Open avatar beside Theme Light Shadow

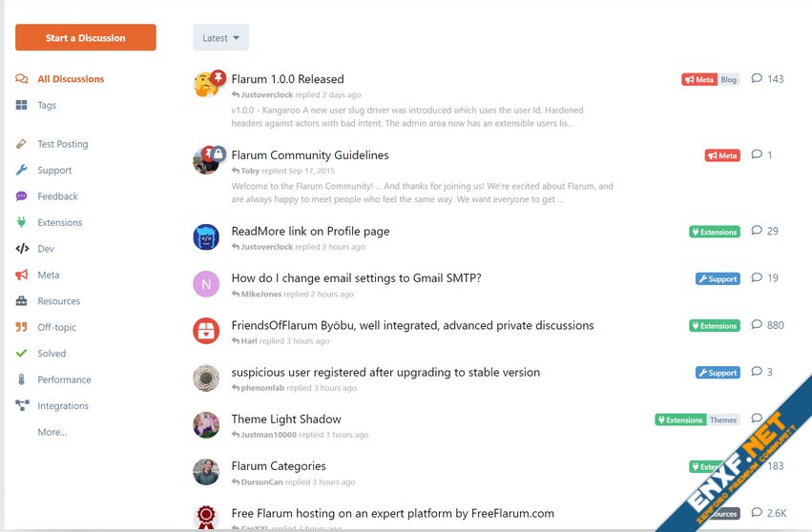206,425
